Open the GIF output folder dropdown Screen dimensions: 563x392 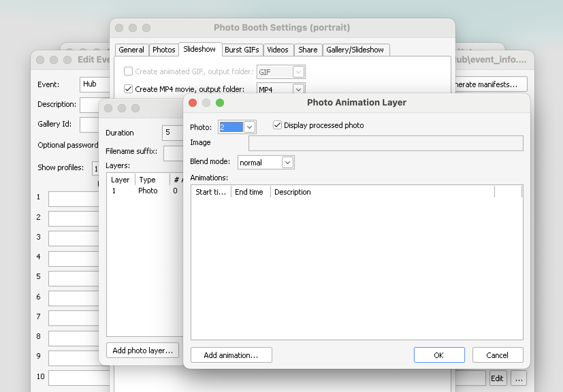point(298,72)
